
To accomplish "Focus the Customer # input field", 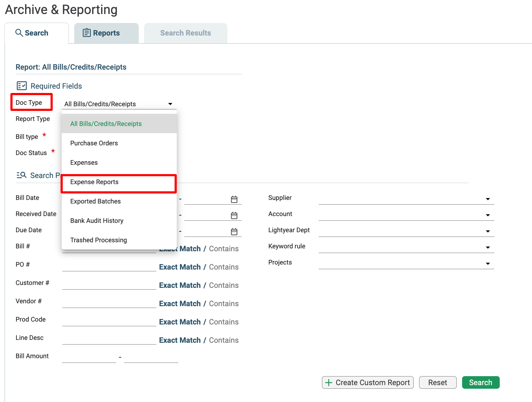I will [109, 284].
